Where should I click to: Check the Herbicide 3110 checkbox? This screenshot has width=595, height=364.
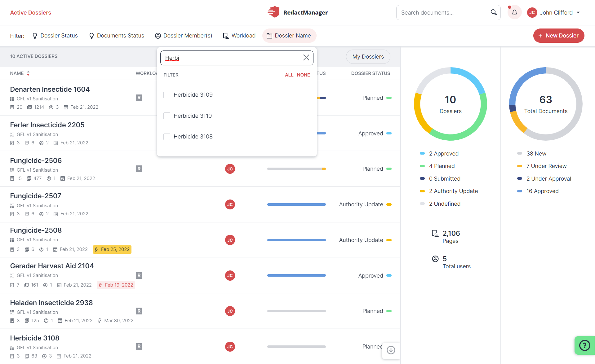[167, 116]
